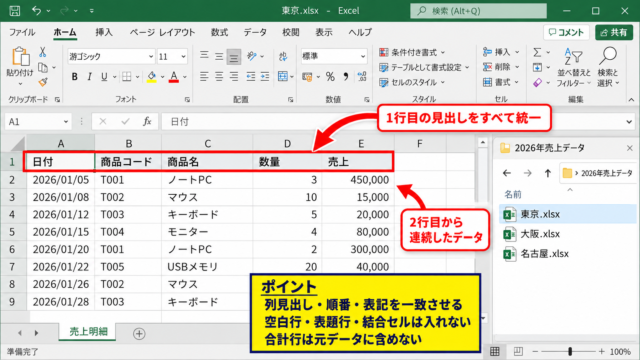
Task: Open the ファイル tab
Action: pos(22,32)
